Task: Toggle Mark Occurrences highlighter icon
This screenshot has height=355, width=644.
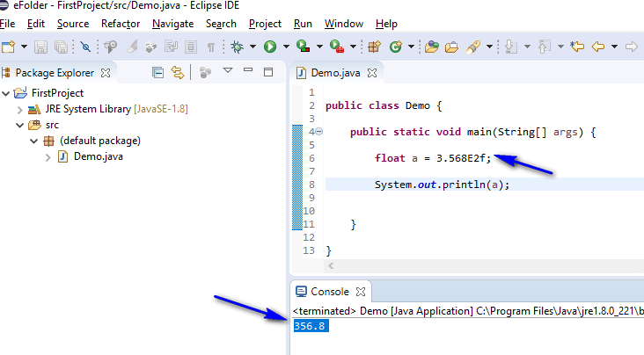Action: [x=131, y=47]
